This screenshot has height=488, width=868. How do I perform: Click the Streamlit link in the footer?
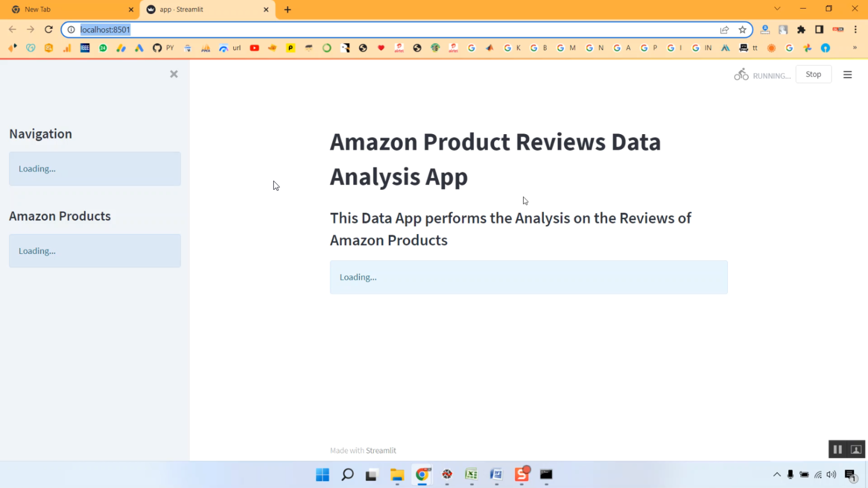[x=381, y=450]
